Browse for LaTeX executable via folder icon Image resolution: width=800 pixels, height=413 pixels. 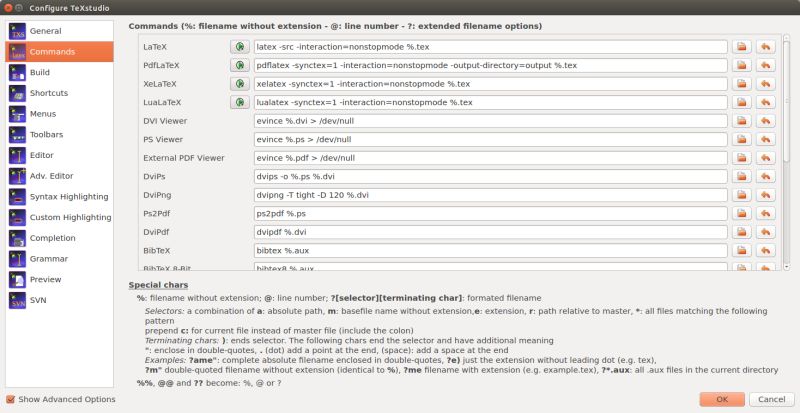point(742,47)
